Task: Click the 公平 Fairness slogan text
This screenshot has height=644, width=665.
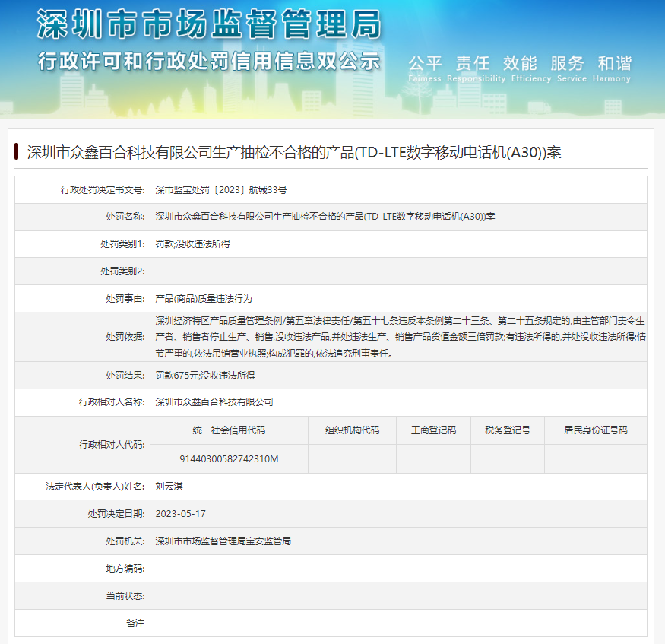Action: tap(425, 68)
